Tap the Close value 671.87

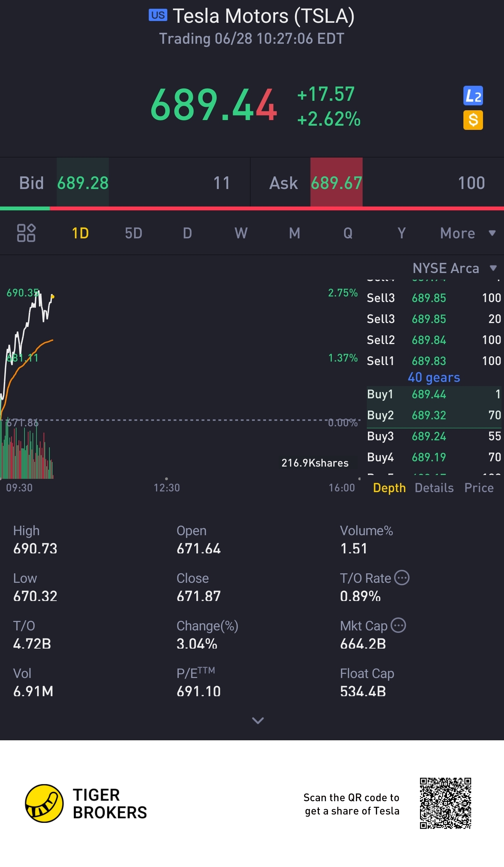(198, 596)
